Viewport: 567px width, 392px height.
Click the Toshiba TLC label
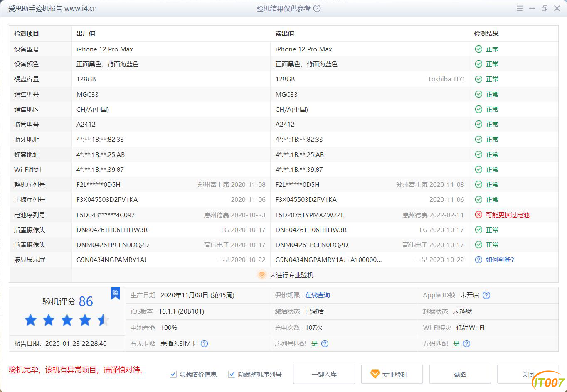pyautogui.click(x=446, y=79)
